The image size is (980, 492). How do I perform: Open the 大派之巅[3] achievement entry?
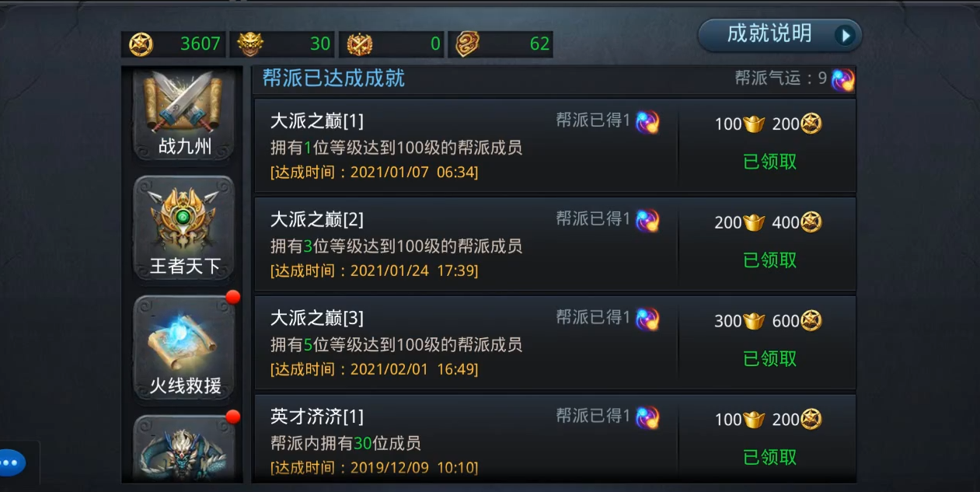pos(555,343)
